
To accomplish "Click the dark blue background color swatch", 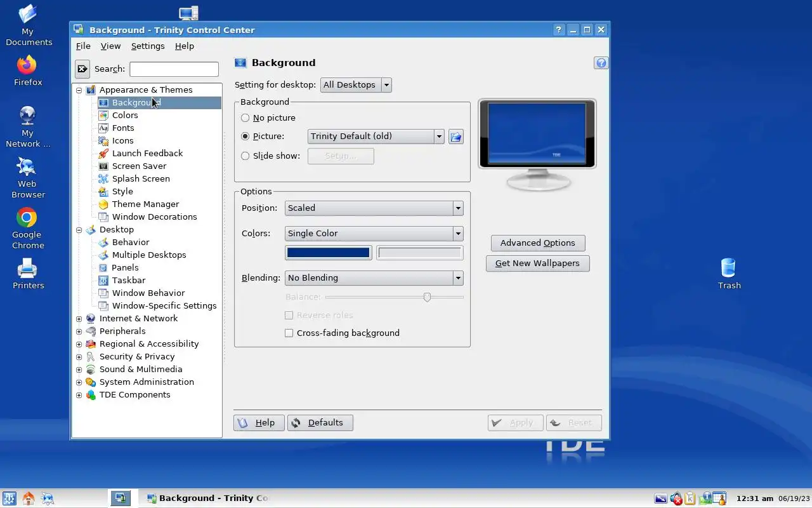I will 328,253.
